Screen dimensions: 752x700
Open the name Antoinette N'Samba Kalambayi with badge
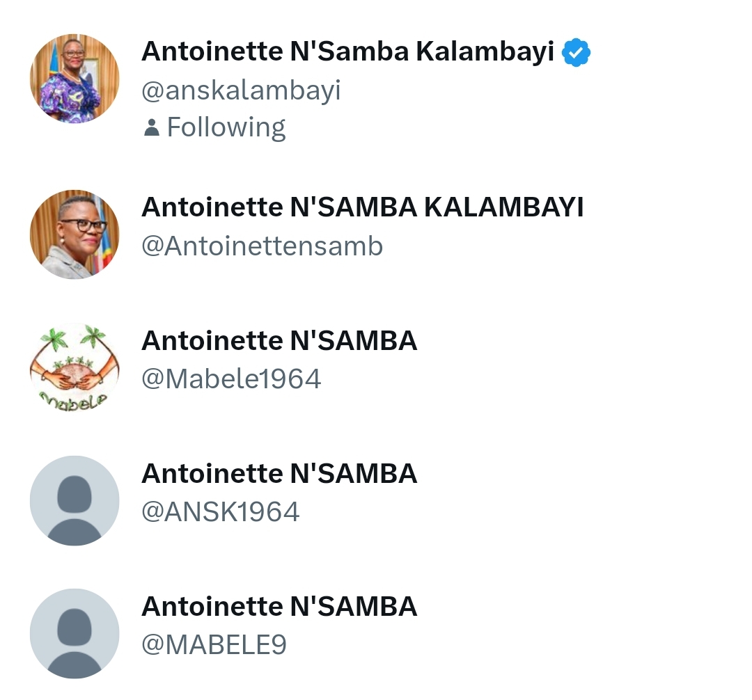pos(347,51)
